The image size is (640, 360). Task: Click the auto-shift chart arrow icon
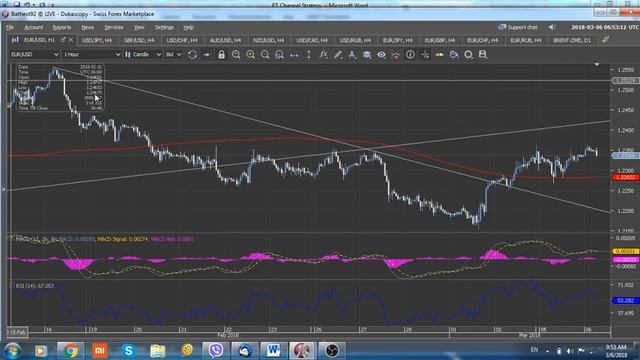click(x=207, y=55)
